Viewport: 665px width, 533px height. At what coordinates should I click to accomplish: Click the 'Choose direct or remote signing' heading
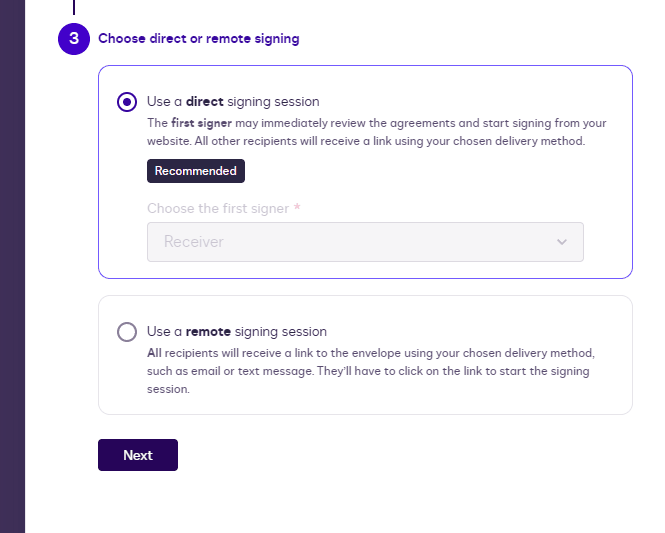[x=198, y=39]
